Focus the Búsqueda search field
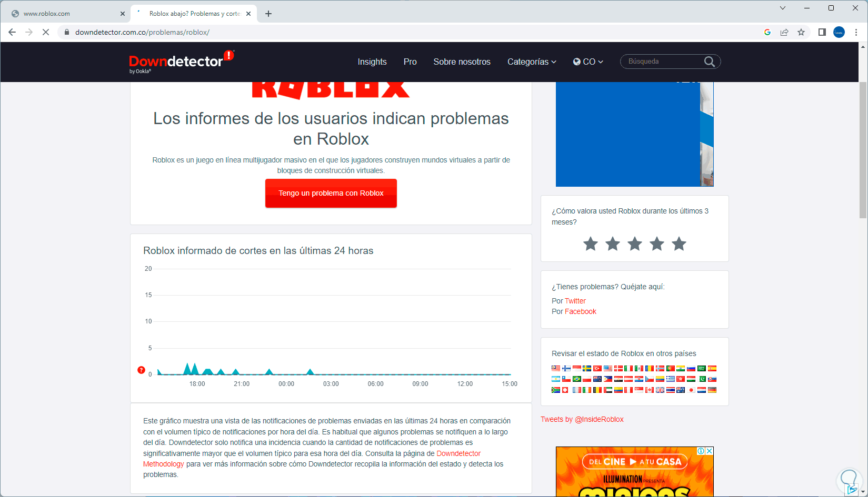The width and height of the screenshot is (868, 497). pyautogui.click(x=663, y=62)
